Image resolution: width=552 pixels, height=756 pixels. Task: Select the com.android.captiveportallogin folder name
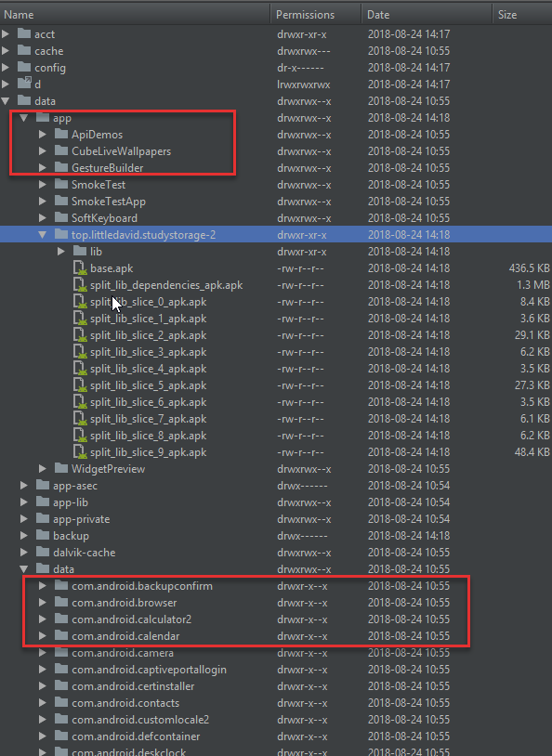(149, 670)
